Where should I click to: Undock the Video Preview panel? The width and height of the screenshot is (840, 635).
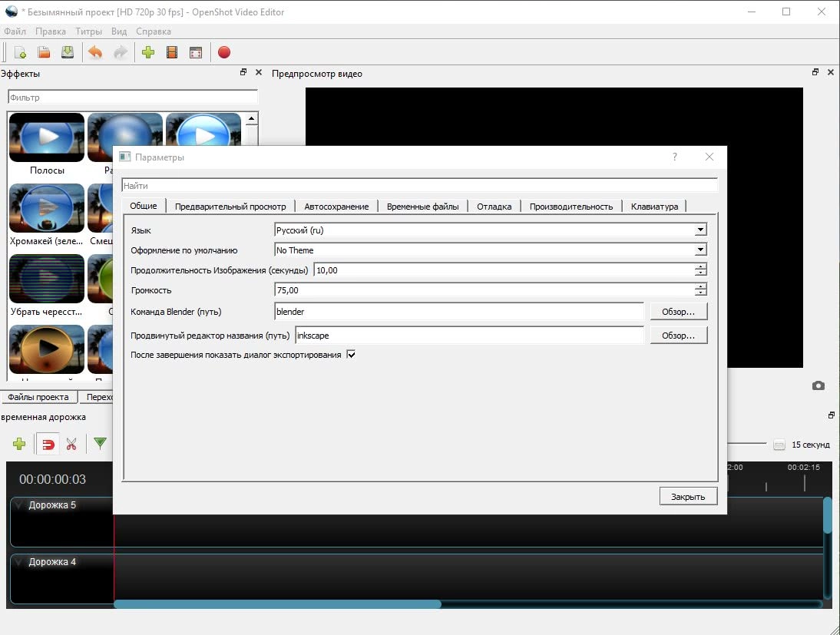[x=815, y=72]
